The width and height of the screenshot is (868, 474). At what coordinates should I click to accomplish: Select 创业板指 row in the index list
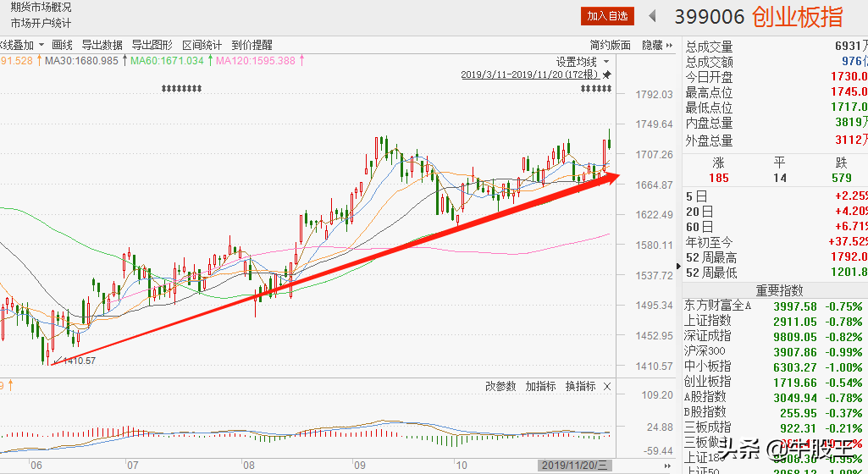click(x=775, y=382)
